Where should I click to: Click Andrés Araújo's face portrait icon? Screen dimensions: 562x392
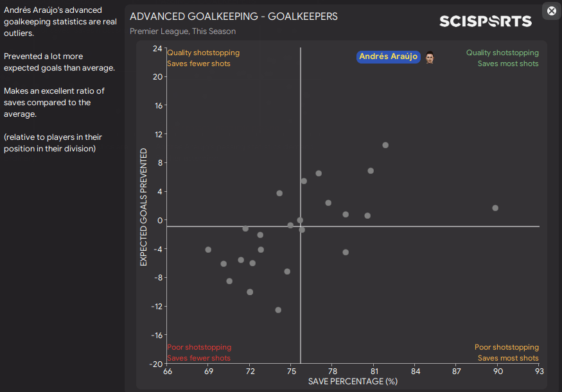[430, 57]
